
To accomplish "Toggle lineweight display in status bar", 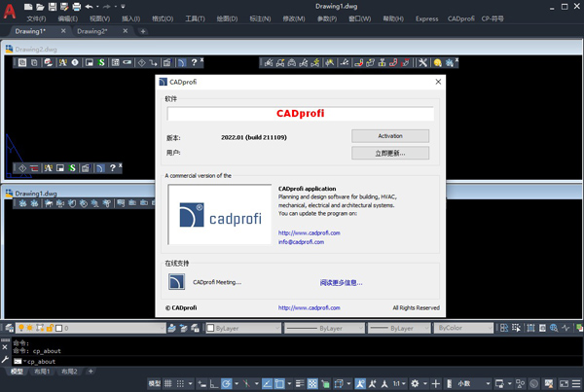I will tap(300, 383).
